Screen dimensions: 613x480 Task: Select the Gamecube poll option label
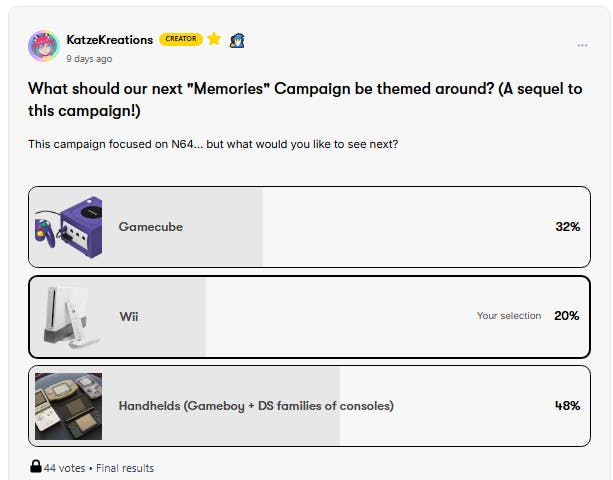[x=150, y=227]
